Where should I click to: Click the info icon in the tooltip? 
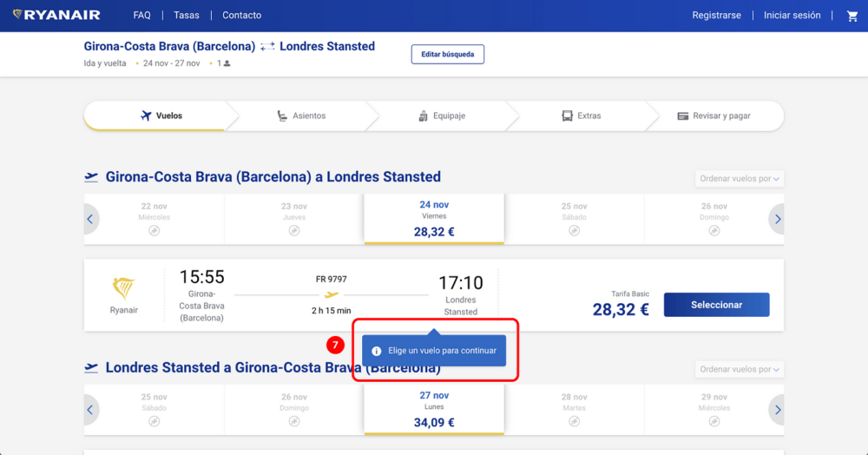pos(377,351)
